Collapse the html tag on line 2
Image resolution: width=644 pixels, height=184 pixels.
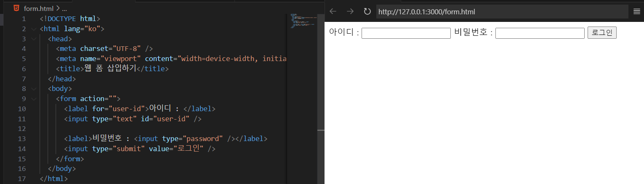pos(34,29)
